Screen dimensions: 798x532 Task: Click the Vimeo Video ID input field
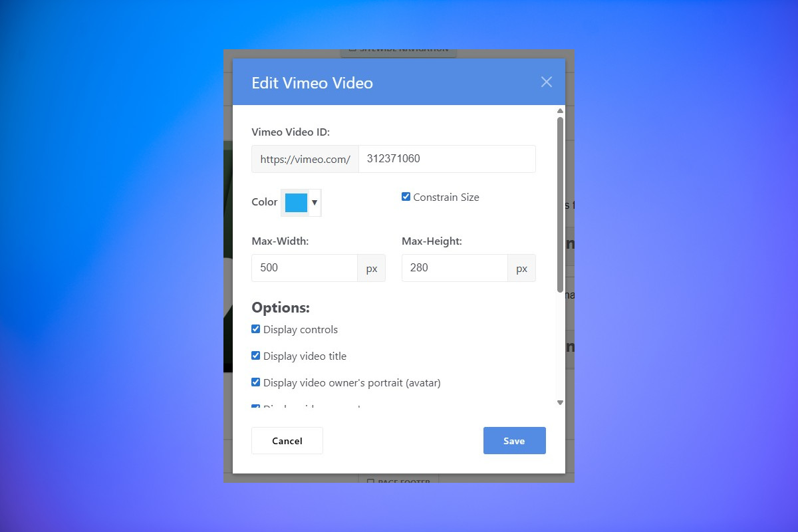click(x=447, y=159)
